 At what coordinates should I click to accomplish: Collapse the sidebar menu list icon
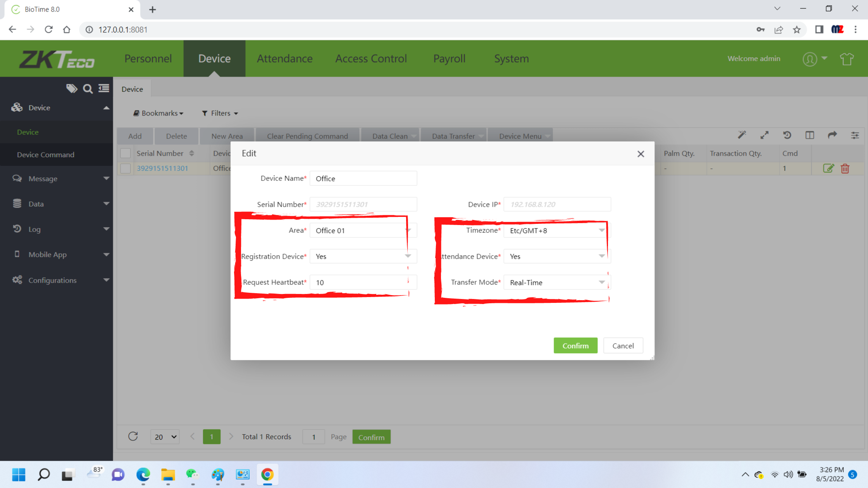(x=104, y=89)
